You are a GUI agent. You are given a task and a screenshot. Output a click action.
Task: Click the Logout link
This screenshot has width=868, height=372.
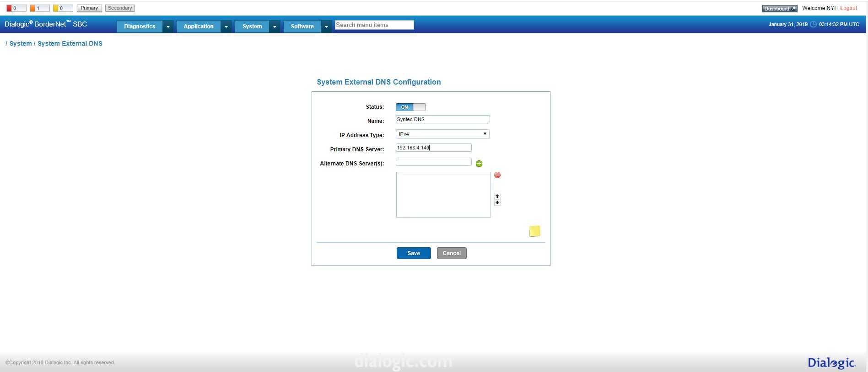[x=848, y=8]
